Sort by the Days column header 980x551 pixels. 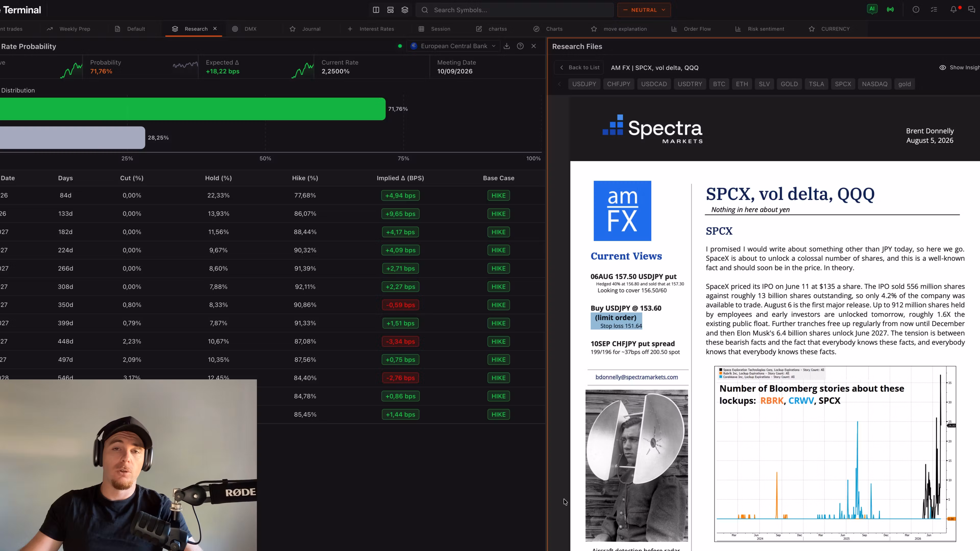click(x=65, y=178)
